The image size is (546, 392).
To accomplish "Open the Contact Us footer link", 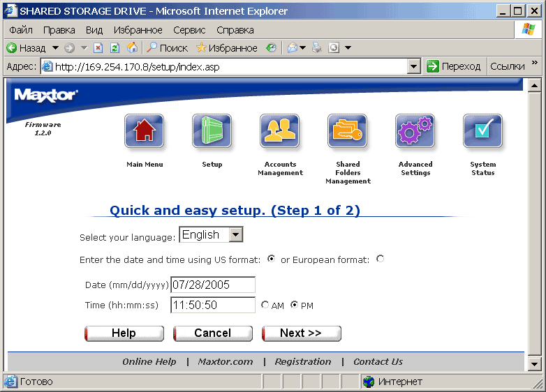I will pyautogui.click(x=378, y=362).
